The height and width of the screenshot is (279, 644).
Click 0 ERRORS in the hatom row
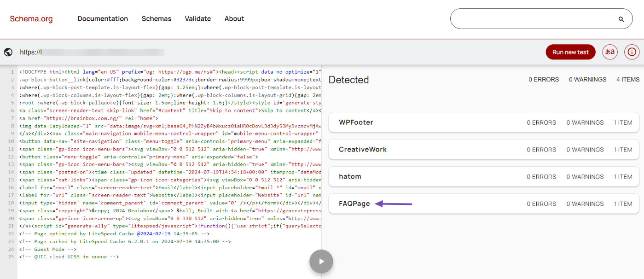pos(541,177)
